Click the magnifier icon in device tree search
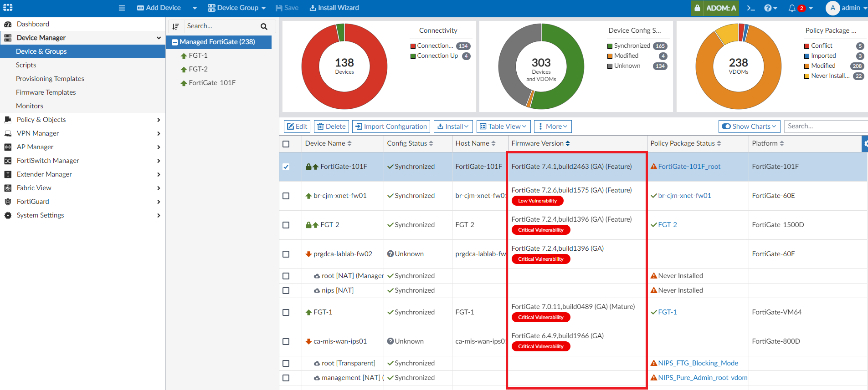Viewport: 868px width, 390px height. 264,26
